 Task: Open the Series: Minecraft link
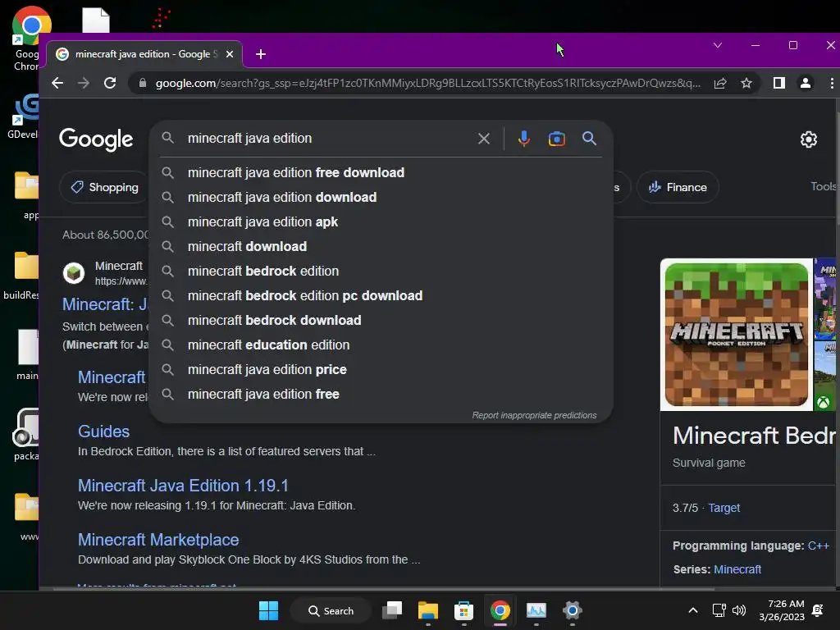click(737, 569)
